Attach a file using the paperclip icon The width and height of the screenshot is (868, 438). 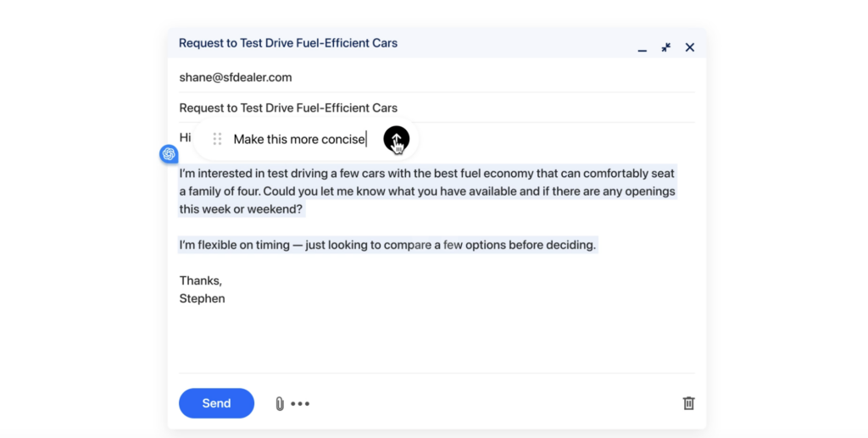pos(279,404)
